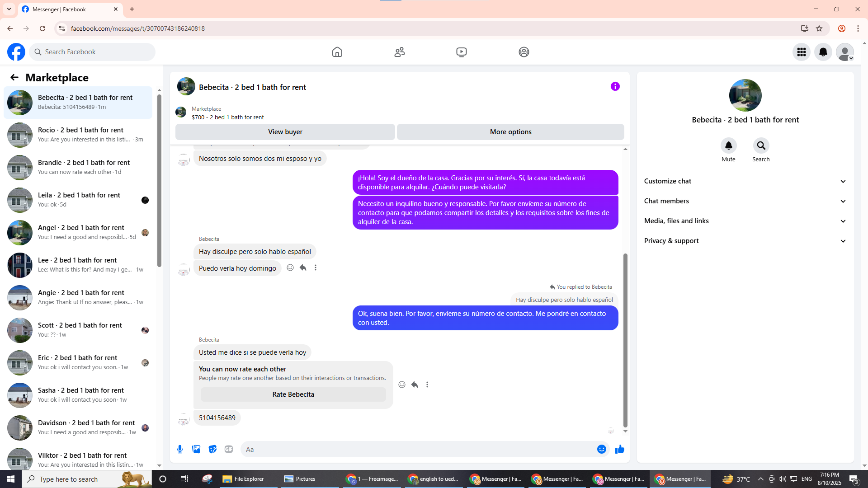Open emoji picker in message box
Image resolution: width=868 pixels, height=488 pixels.
[601, 449]
